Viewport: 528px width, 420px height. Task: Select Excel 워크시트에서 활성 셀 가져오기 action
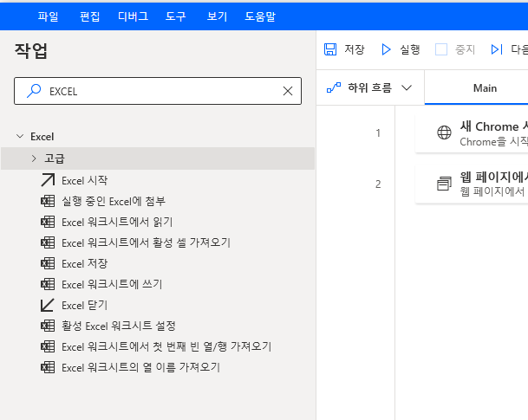[147, 242]
